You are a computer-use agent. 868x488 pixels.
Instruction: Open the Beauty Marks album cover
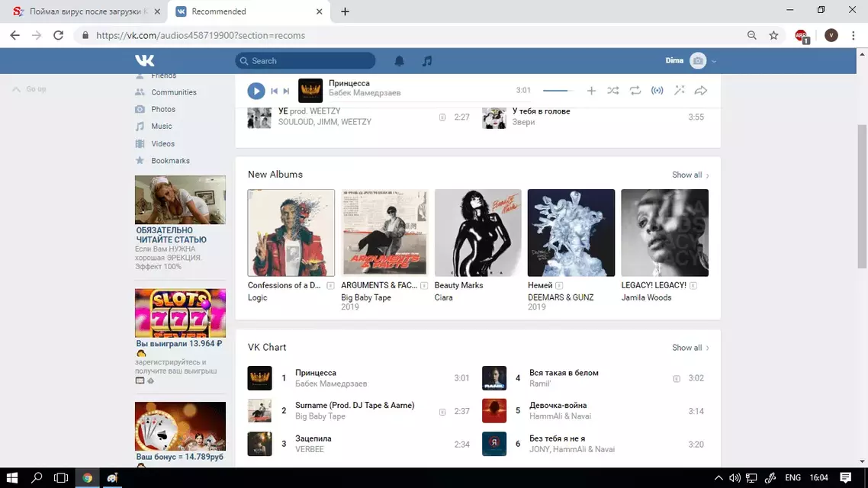(477, 233)
